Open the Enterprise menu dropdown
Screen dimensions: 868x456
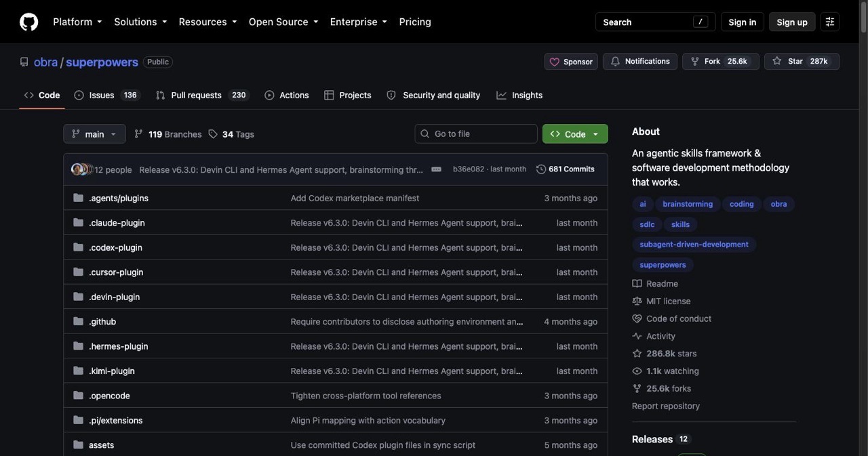(359, 22)
